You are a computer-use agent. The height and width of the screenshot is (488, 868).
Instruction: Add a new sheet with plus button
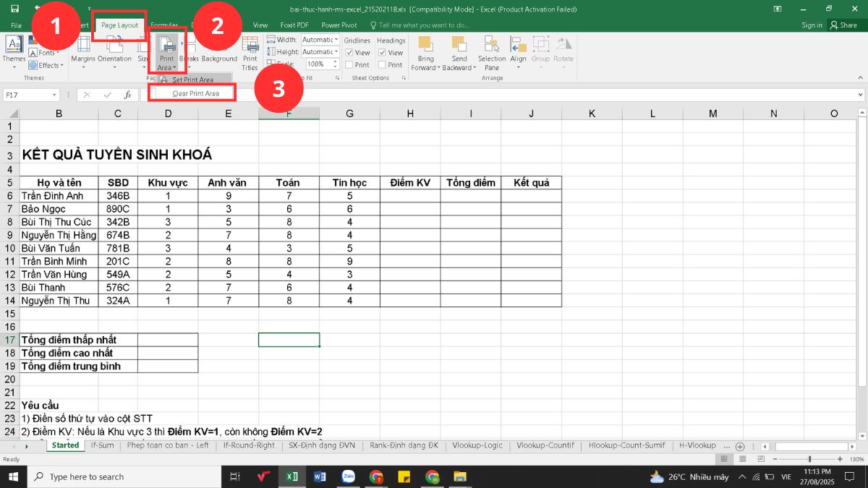point(739,446)
